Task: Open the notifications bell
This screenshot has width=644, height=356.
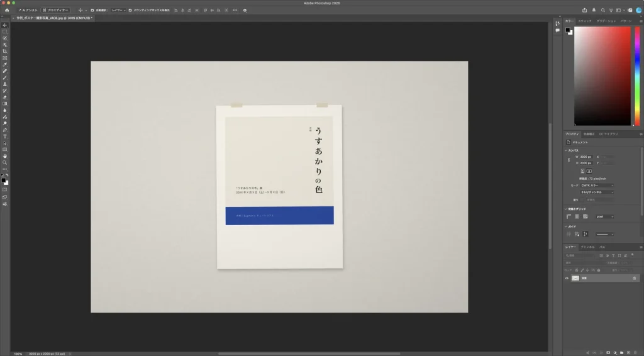Action: (594, 10)
